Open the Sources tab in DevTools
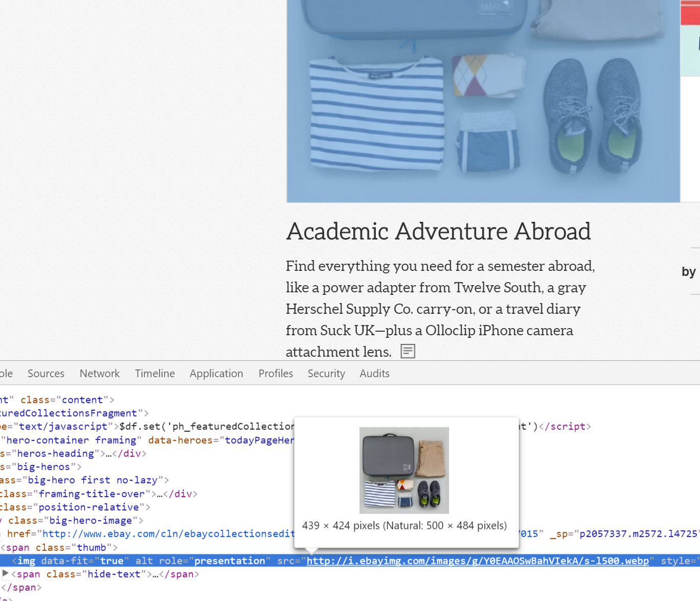Viewport: 700px width, 601px height. tap(46, 374)
